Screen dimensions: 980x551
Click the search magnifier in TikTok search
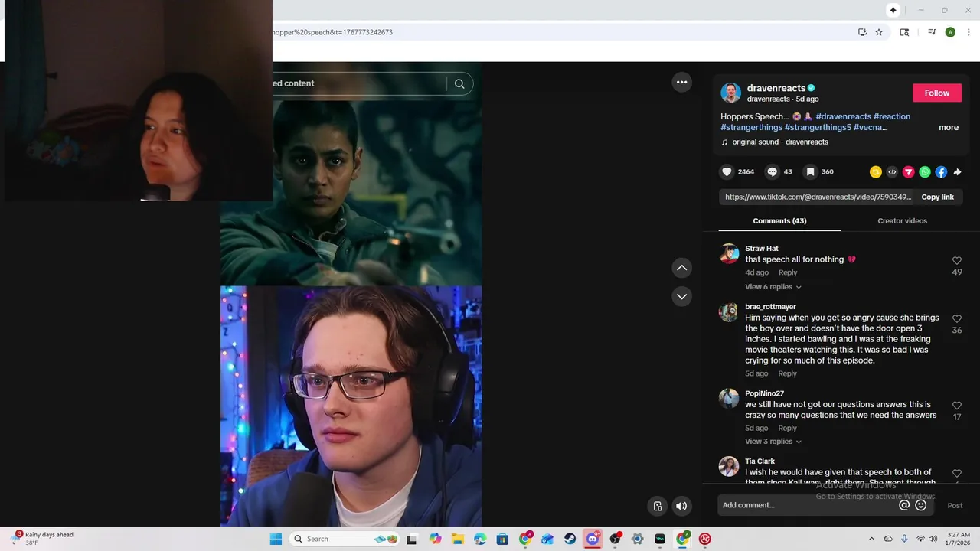pyautogui.click(x=459, y=84)
